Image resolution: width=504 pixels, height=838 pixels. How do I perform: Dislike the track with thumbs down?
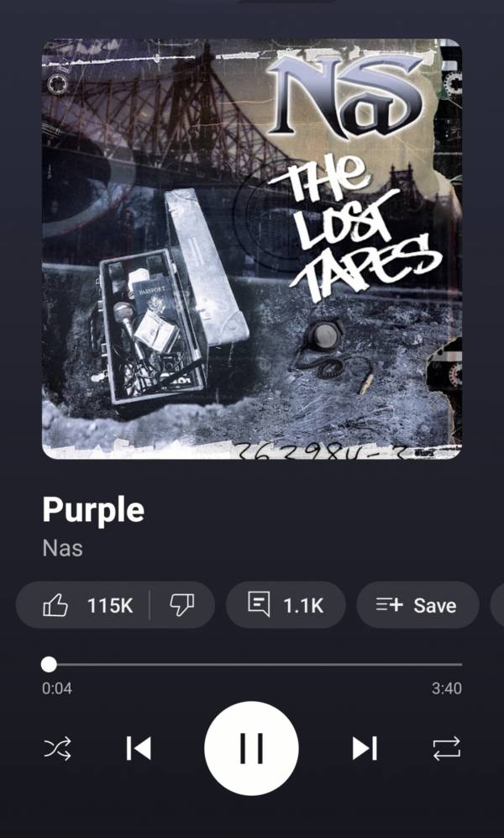182,605
